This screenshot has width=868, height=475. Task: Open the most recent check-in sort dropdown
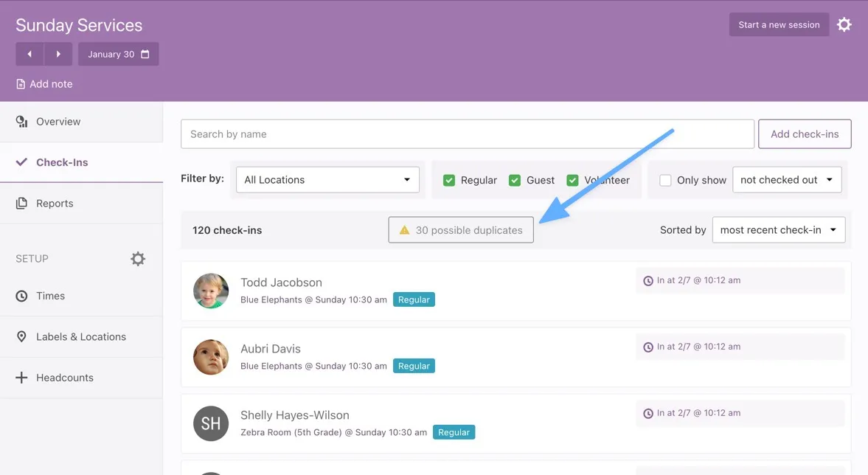(778, 230)
